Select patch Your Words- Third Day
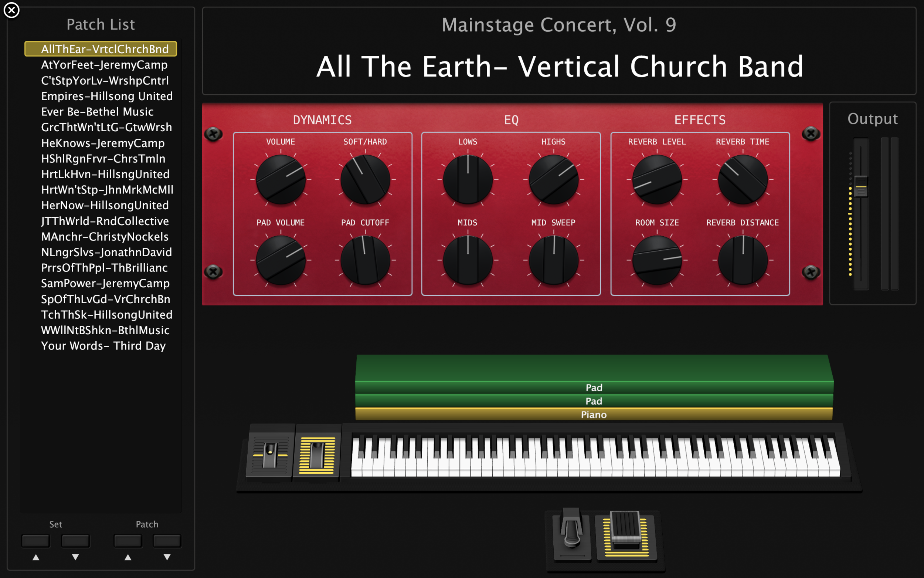The height and width of the screenshot is (578, 924). 101,346
